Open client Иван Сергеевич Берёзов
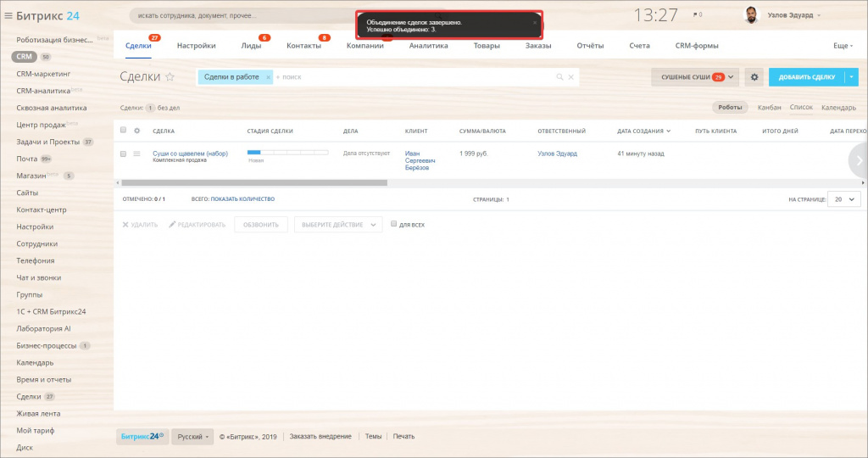868x458 pixels. (x=420, y=160)
